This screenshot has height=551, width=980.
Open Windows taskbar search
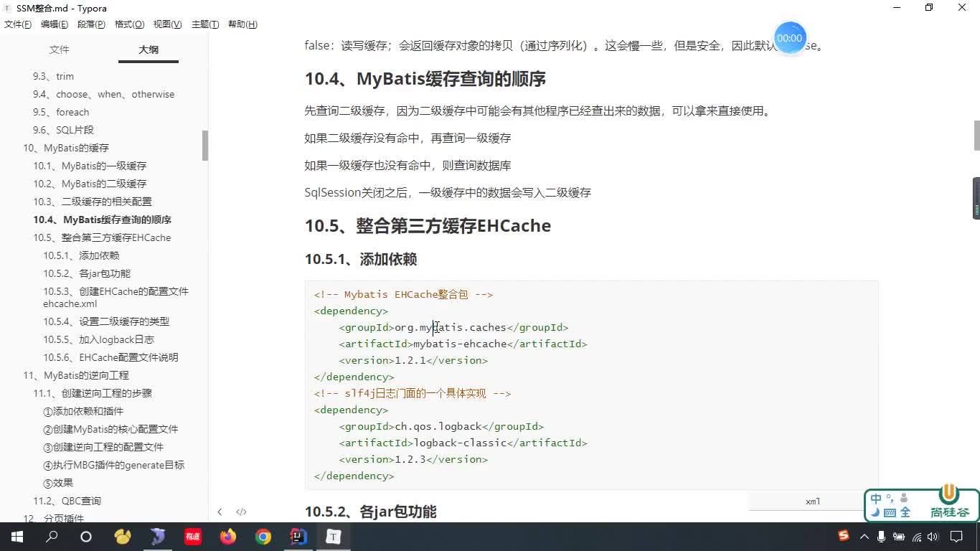click(x=52, y=537)
